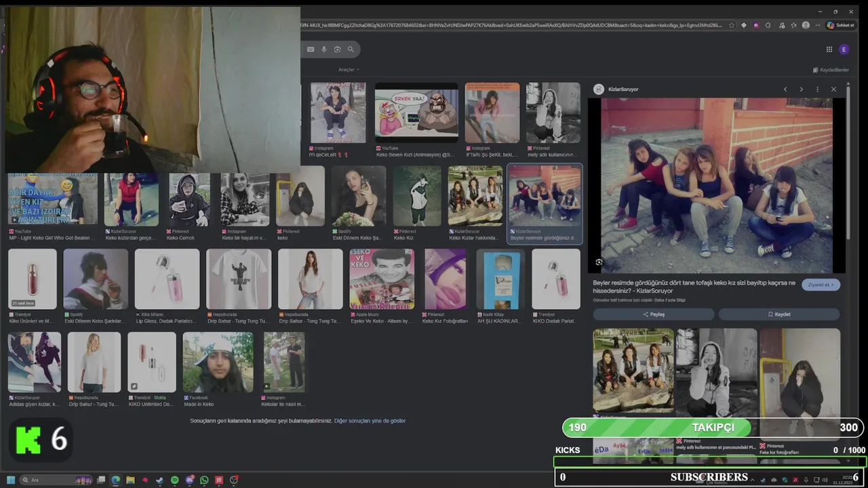868x488 pixels.
Task: Click the magnifier search icon in search box
Action: (351, 49)
